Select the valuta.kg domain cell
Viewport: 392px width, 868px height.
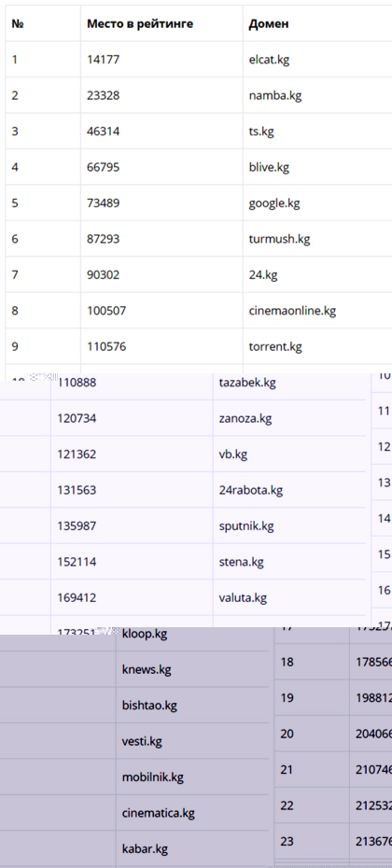(x=243, y=598)
